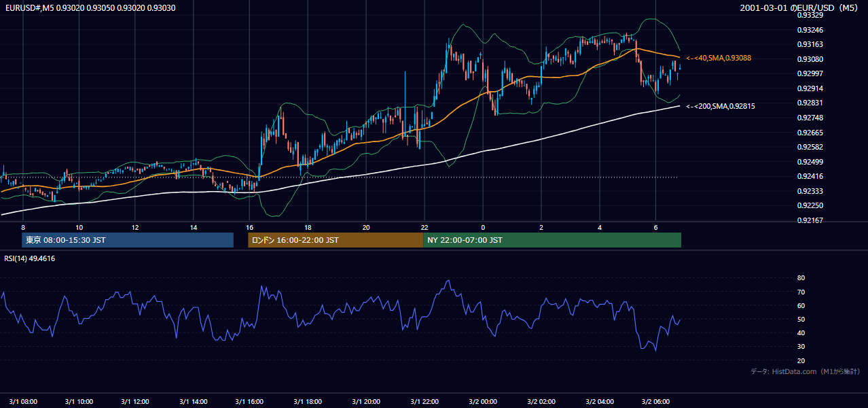Click the 200 SMA 0.92815 label
The width and height of the screenshot is (868, 408).
pyautogui.click(x=720, y=106)
